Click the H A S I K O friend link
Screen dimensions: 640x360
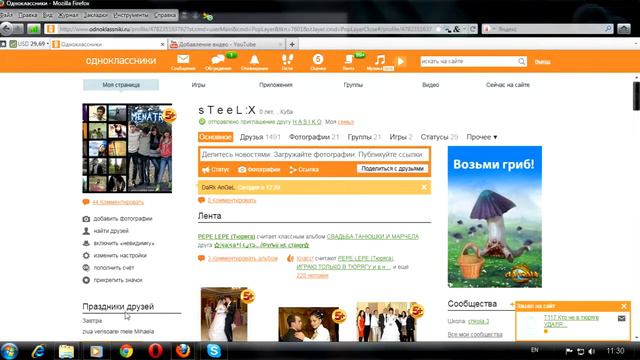coord(307,122)
